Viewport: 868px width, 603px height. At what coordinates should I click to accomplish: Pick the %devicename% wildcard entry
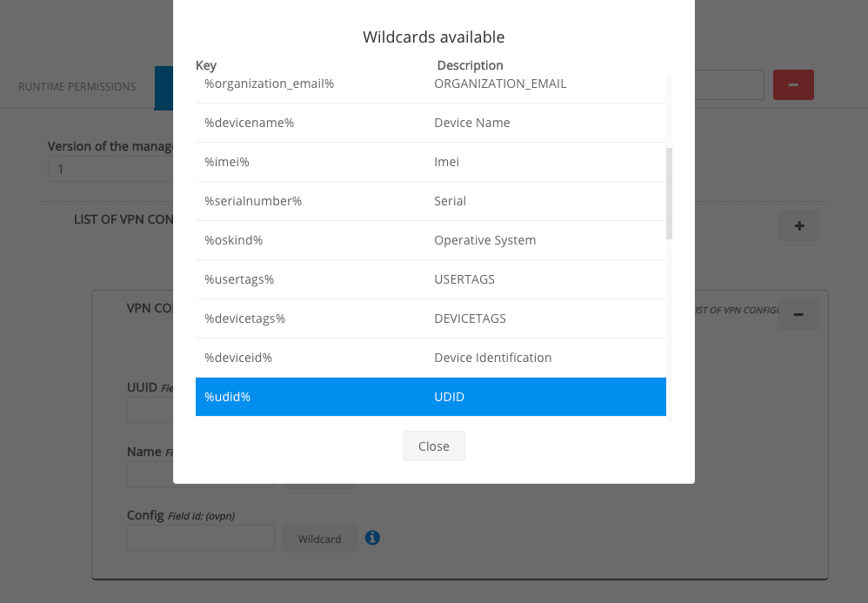tap(431, 123)
